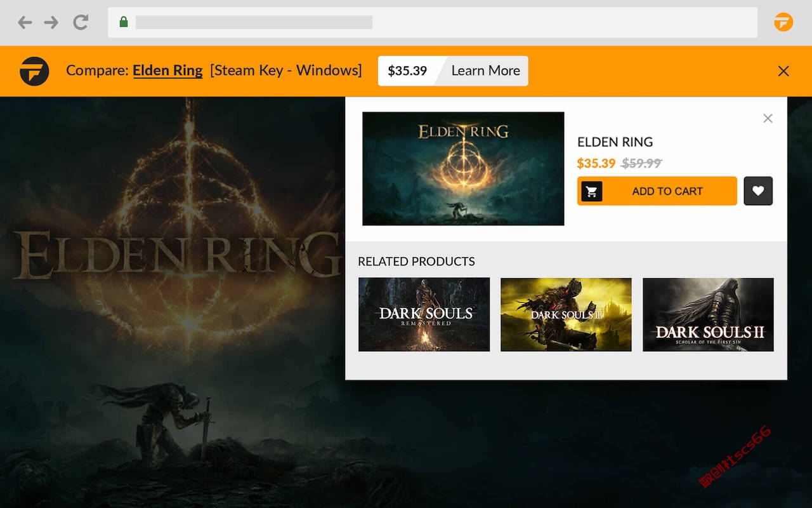Click the ELDEN RING product title

tap(615, 142)
